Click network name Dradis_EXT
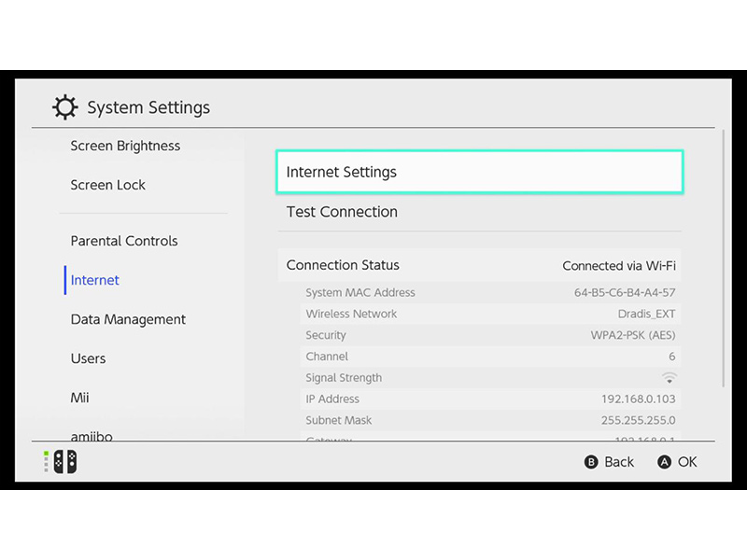This screenshot has width=747, height=560. coord(646,314)
